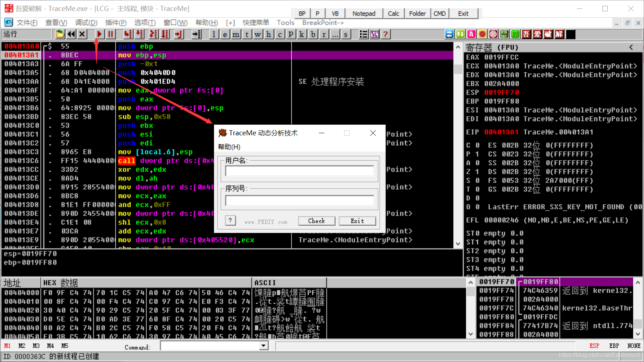Show Threads via 't' button
The height and width of the screenshot is (362, 644).
(x=247, y=34)
